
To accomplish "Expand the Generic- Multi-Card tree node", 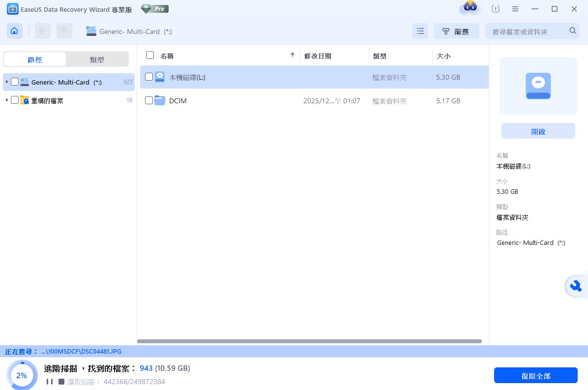I will pyautogui.click(x=7, y=81).
